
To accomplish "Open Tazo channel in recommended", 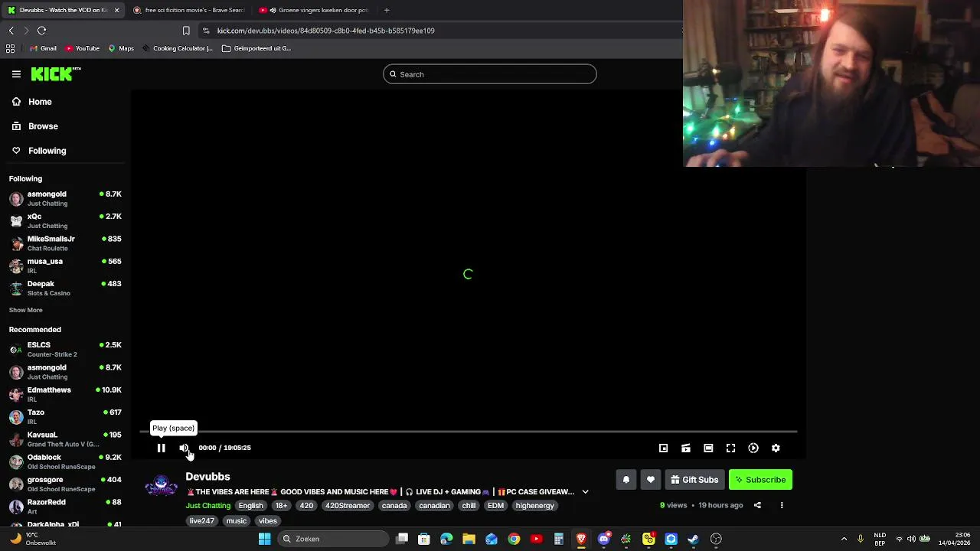I will (65, 416).
